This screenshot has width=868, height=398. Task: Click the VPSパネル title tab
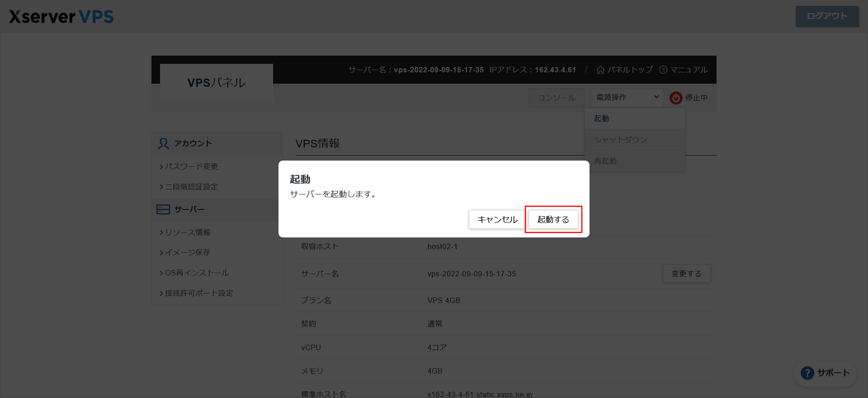pyautogui.click(x=217, y=83)
